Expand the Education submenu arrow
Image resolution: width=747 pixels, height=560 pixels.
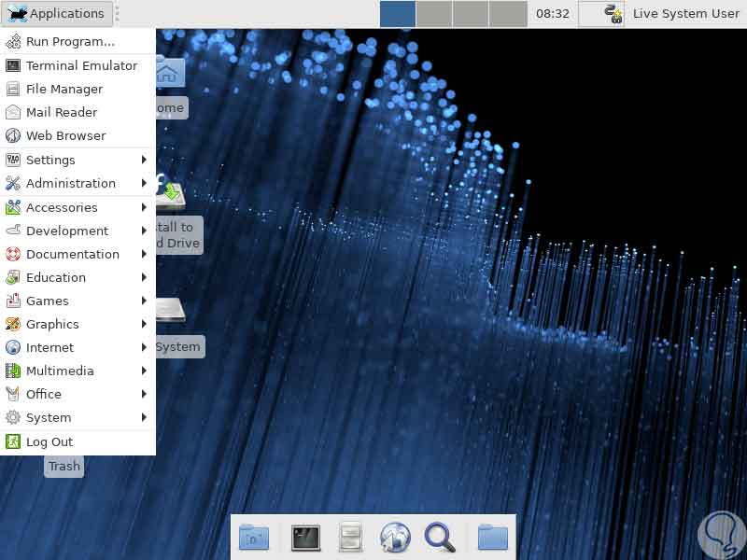pyautogui.click(x=144, y=277)
